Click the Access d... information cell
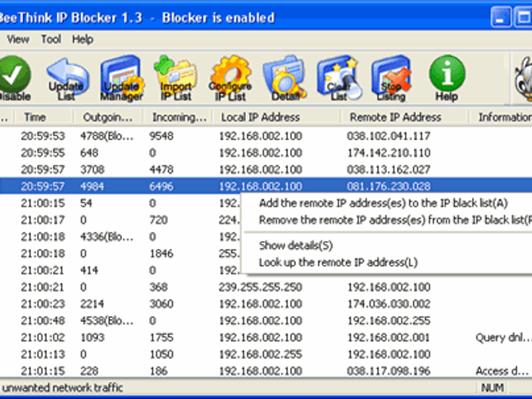The height and width of the screenshot is (399, 532). click(x=502, y=370)
